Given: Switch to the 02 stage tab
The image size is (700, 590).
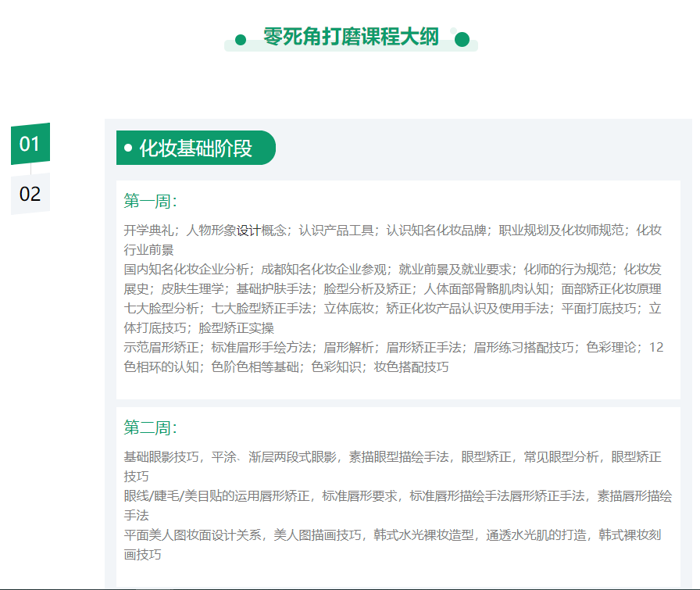Looking at the screenshot, I should [30, 194].
